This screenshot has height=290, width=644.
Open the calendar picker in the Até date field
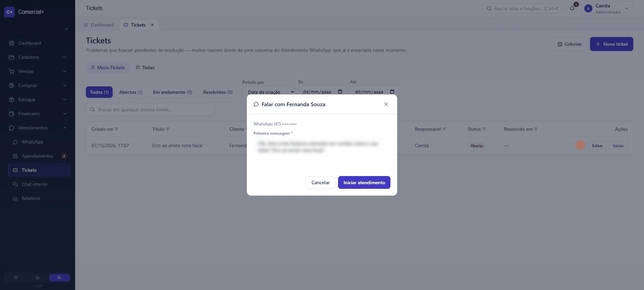392,92
